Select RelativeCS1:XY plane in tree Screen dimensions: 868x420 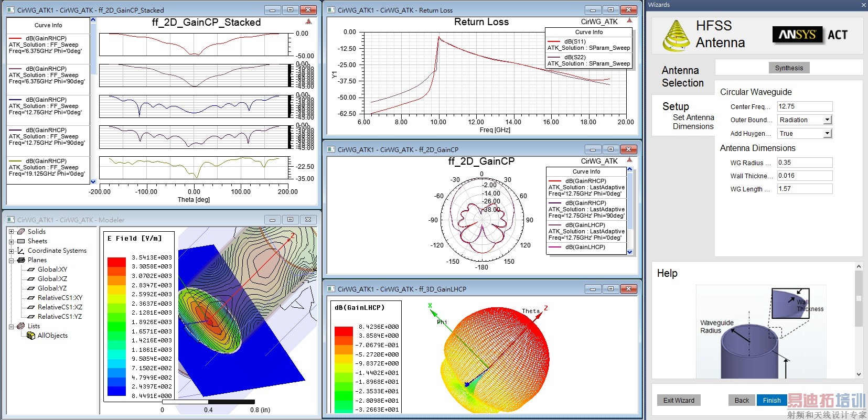(x=60, y=298)
